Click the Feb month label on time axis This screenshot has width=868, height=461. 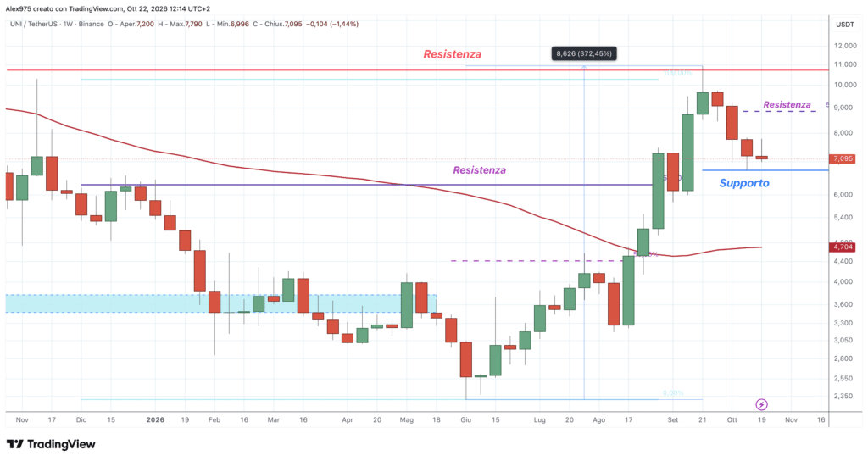(x=214, y=420)
